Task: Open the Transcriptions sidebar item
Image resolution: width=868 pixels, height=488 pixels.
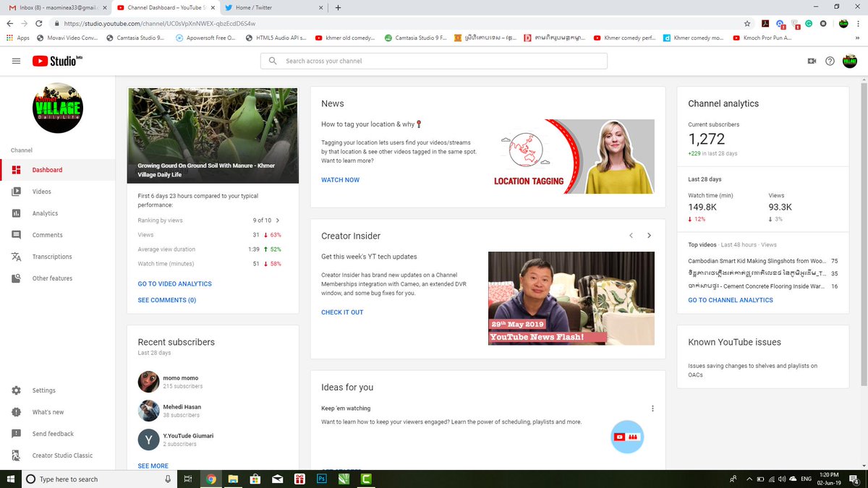Action: coord(57,257)
